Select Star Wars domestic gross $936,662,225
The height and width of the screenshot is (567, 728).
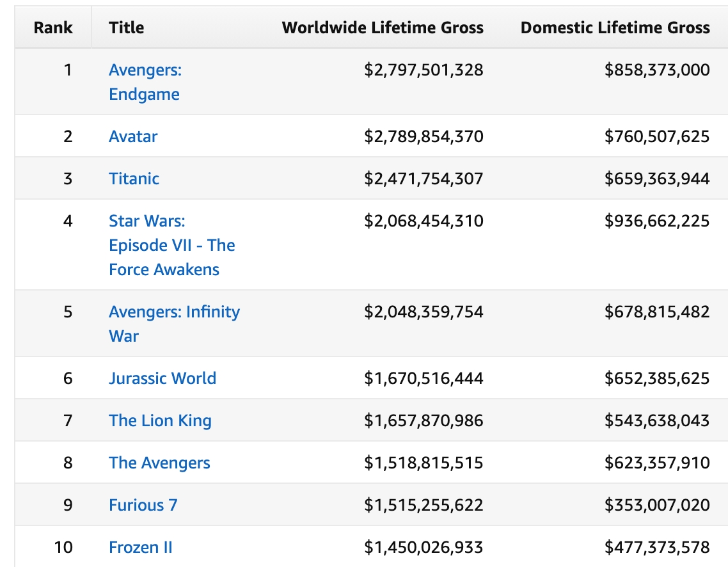click(657, 221)
